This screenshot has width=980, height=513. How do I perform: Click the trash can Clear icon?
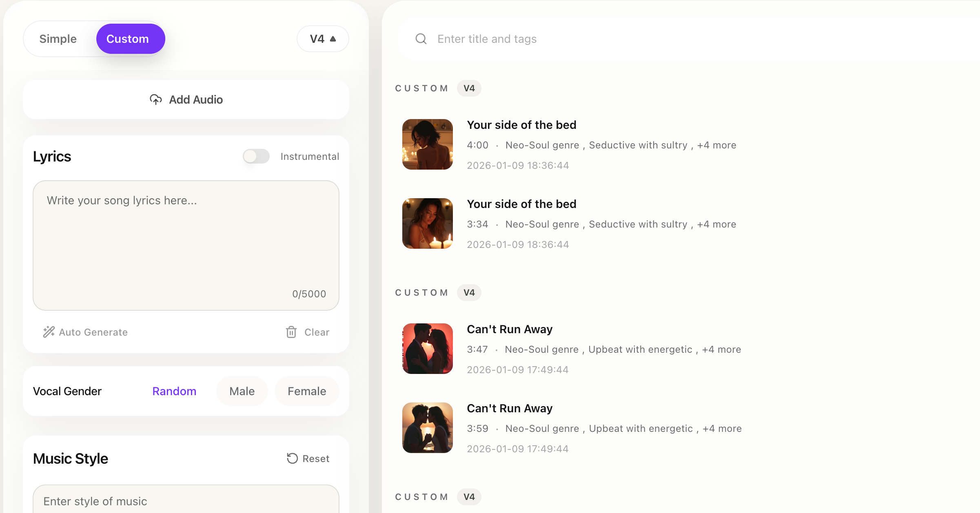click(291, 332)
